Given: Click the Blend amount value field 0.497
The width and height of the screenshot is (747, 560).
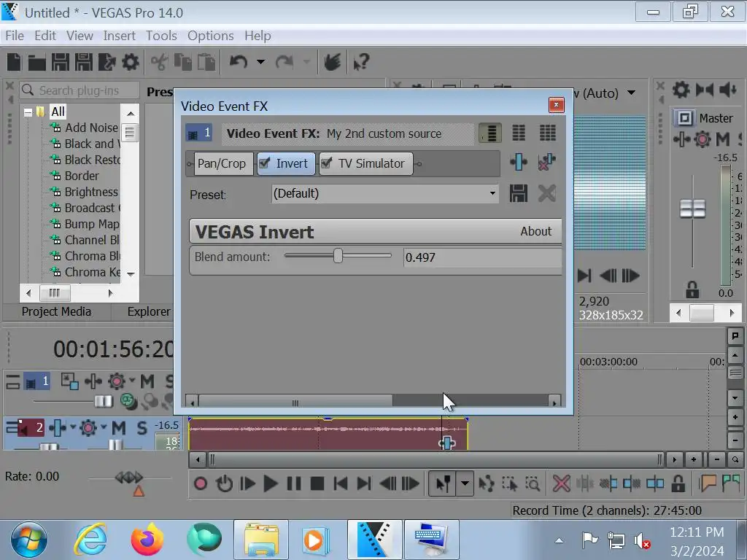Looking at the screenshot, I should pos(482,257).
